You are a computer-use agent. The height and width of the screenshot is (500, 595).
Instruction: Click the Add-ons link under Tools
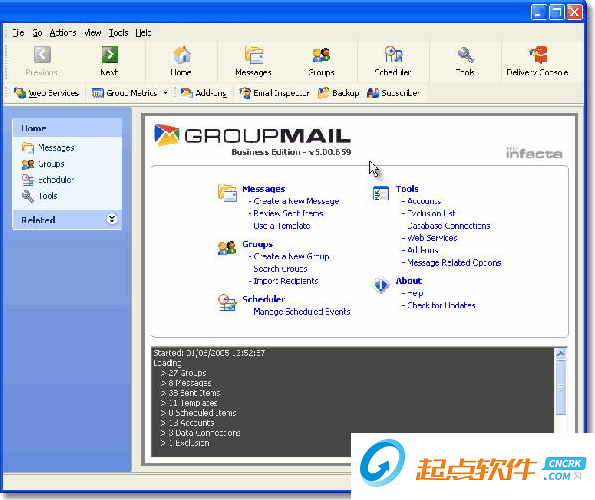coord(422,250)
